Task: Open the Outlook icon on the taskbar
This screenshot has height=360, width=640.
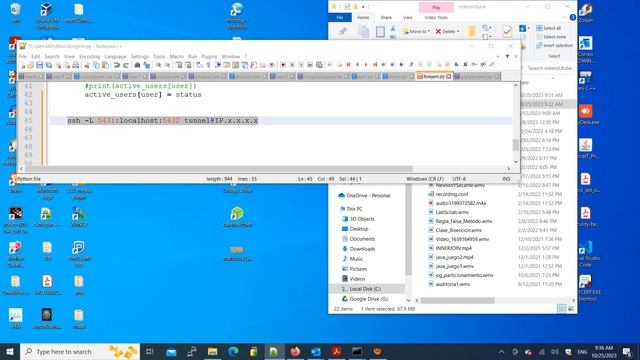Action: coord(316,351)
